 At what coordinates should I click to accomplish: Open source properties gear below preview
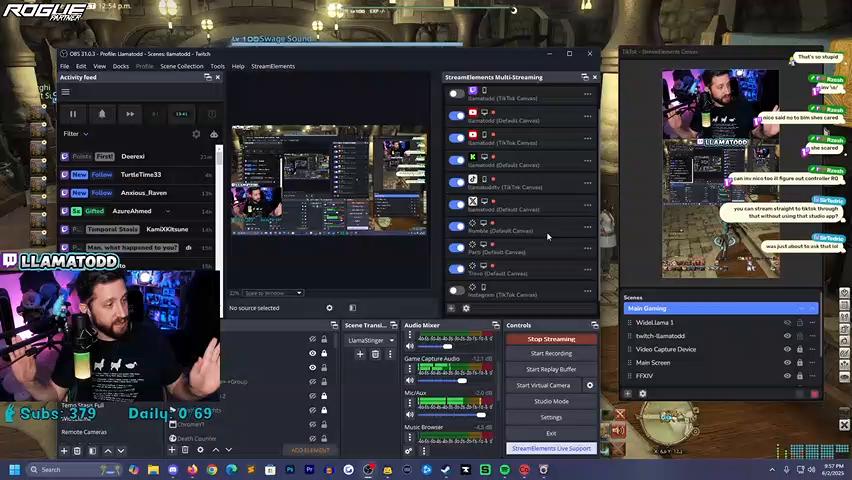click(x=329, y=308)
